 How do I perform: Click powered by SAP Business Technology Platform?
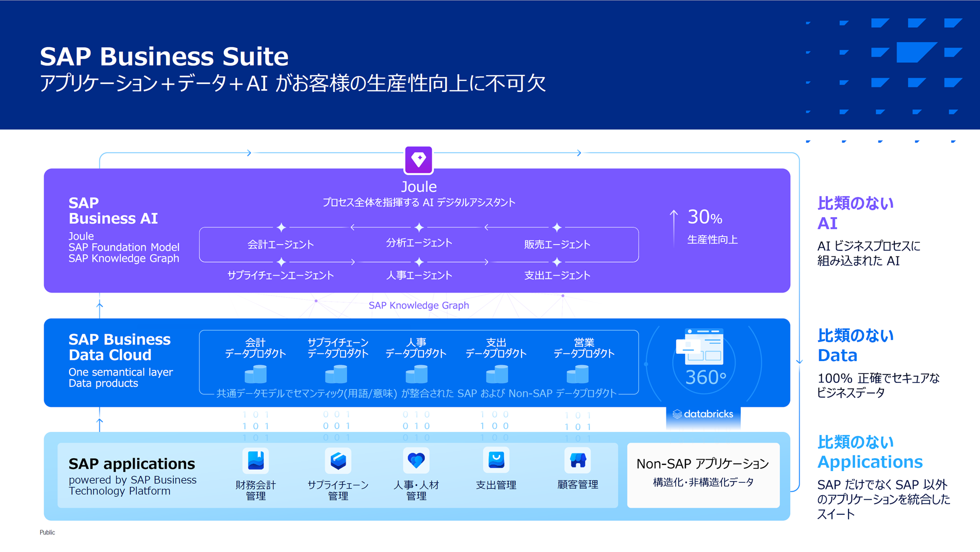pos(133,485)
